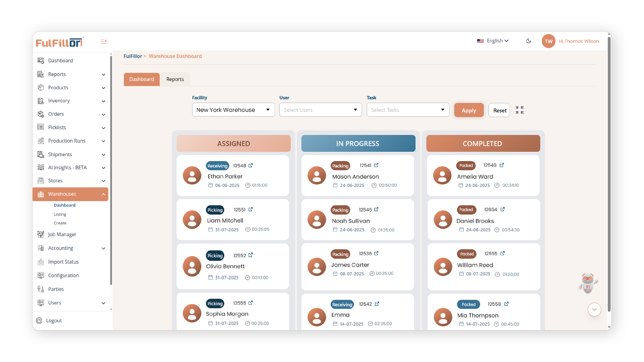This screenshot has height=362, width=644.
Task: Switch to the Reports tab
Action: [175, 79]
